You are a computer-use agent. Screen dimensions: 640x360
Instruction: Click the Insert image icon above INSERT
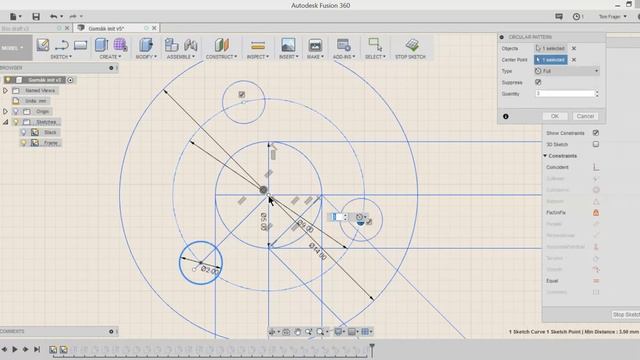tap(288, 45)
